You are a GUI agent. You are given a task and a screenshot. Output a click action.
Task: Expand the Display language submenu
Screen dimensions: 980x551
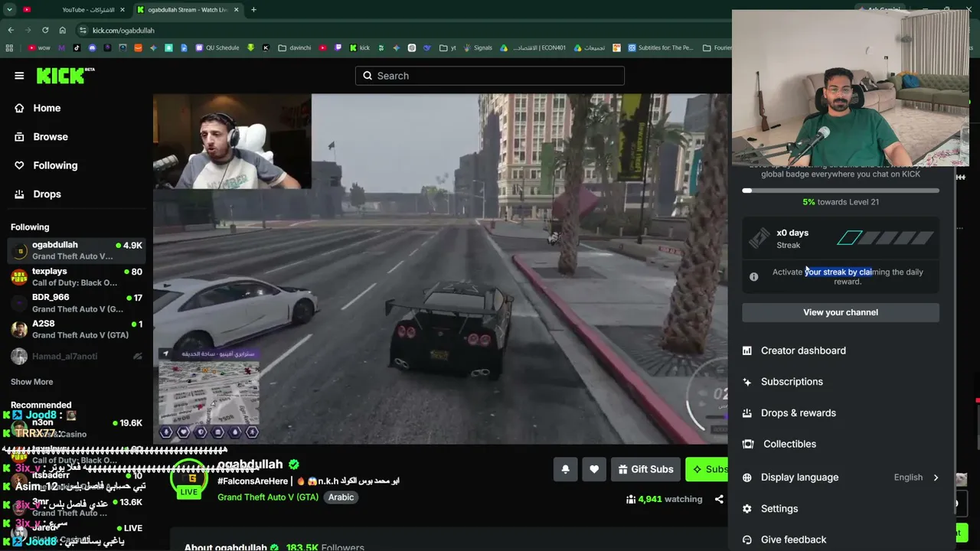click(x=841, y=478)
